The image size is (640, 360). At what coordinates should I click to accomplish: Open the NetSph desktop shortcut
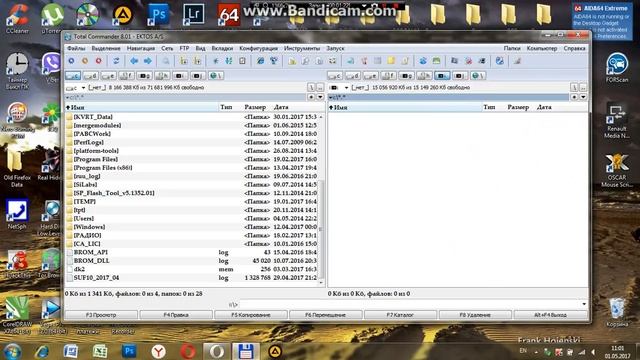click(17, 214)
